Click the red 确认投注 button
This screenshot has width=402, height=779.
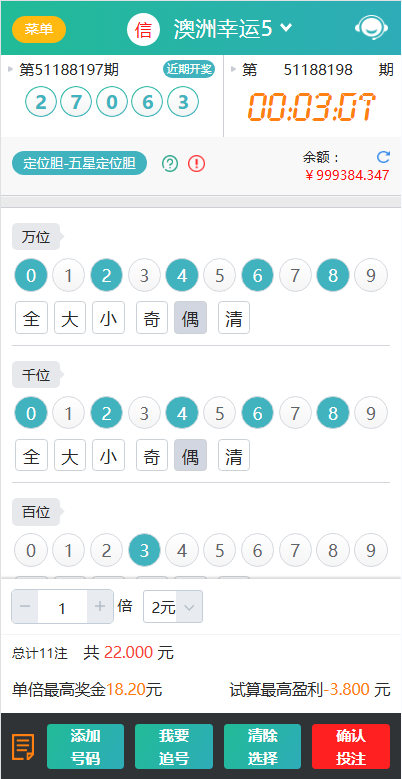tap(351, 746)
